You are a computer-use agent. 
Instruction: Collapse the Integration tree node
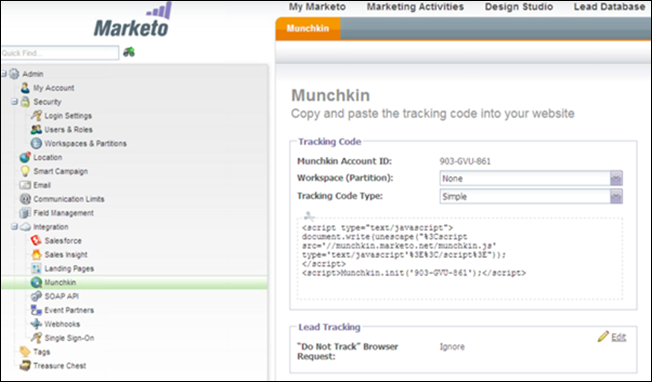[x=14, y=227]
